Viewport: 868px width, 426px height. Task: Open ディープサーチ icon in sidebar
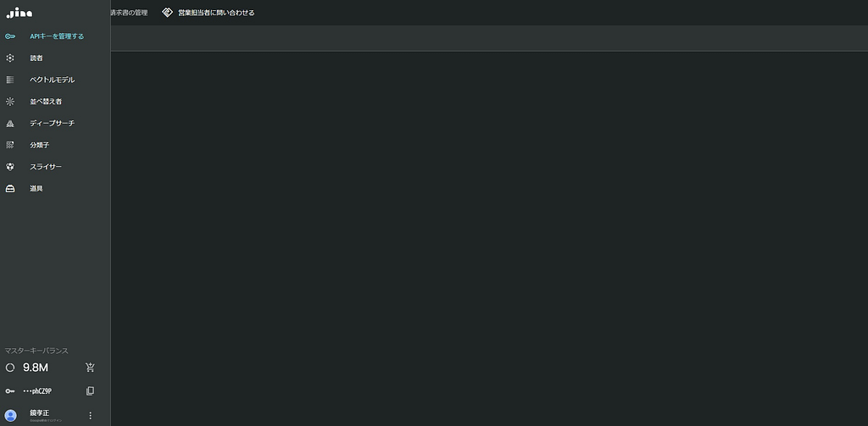click(10, 124)
